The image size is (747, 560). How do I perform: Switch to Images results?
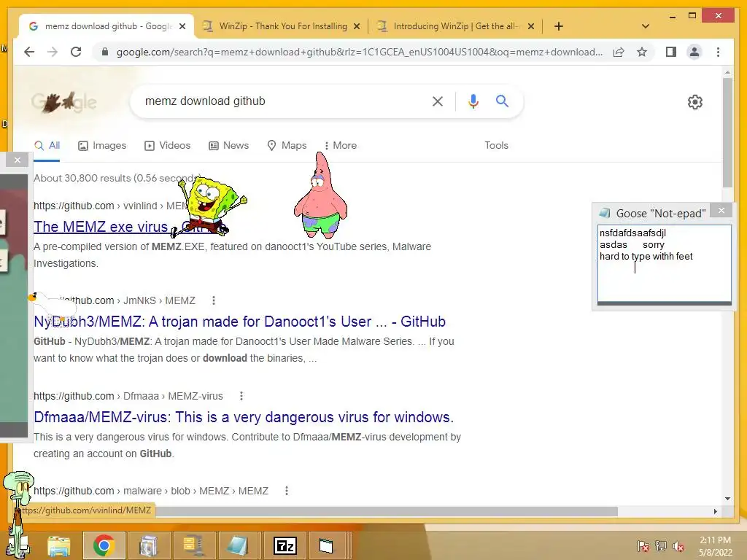point(102,145)
